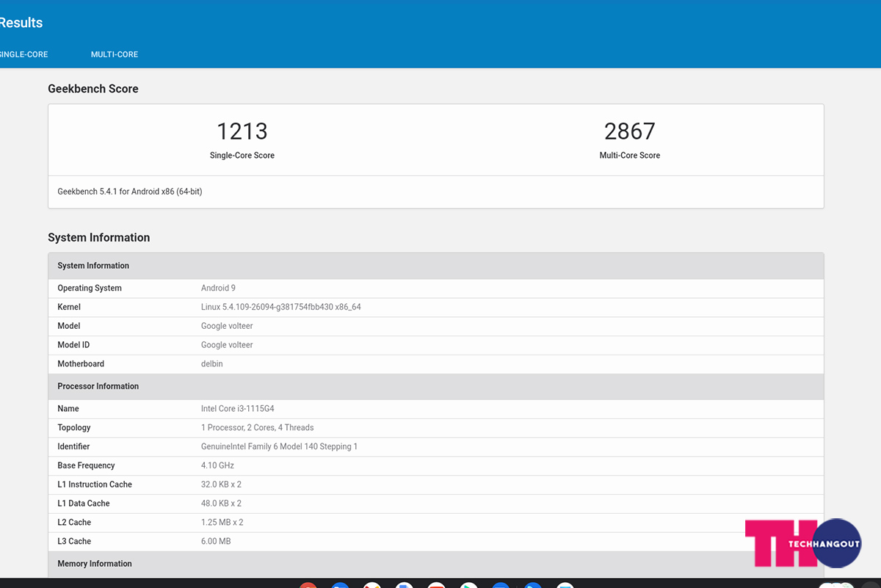This screenshot has height=588, width=881.
Task: Click the processor Name row label
Action: point(68,409)
